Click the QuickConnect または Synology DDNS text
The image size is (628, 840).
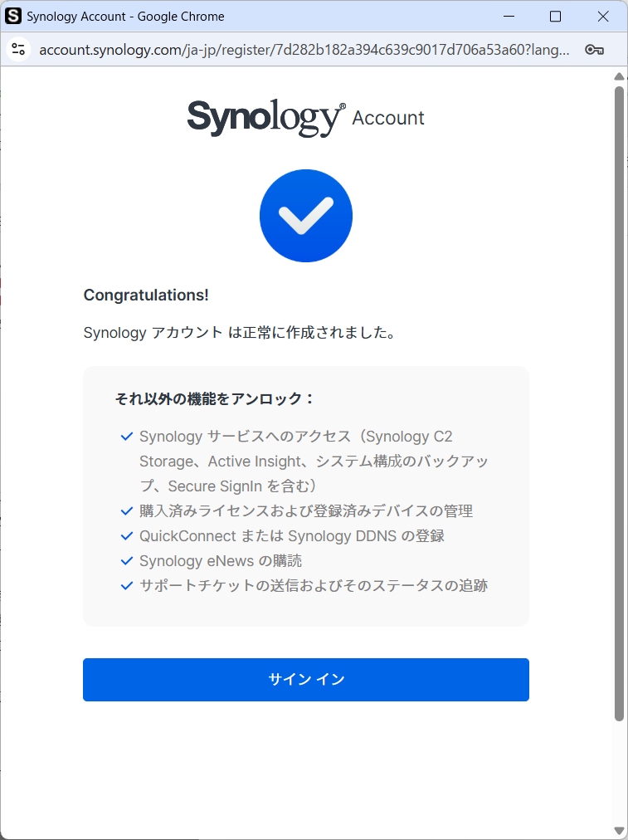[x=291, y=536]
